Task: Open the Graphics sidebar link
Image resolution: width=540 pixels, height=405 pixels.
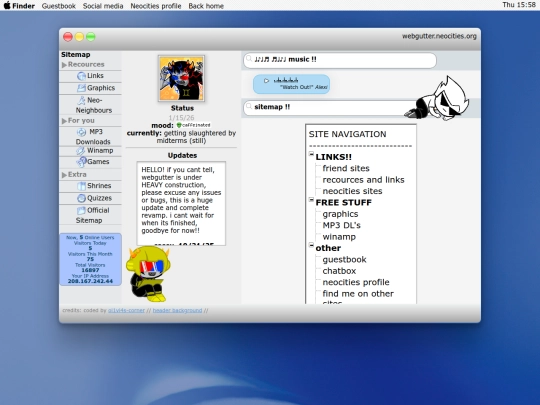Action: click(101, 88)
